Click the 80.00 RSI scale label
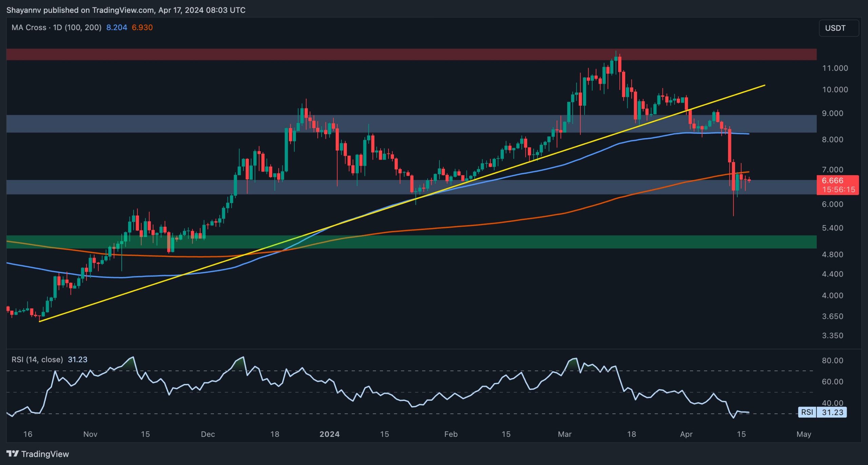Screen dimensions: 868x465 tap(832, 360)
